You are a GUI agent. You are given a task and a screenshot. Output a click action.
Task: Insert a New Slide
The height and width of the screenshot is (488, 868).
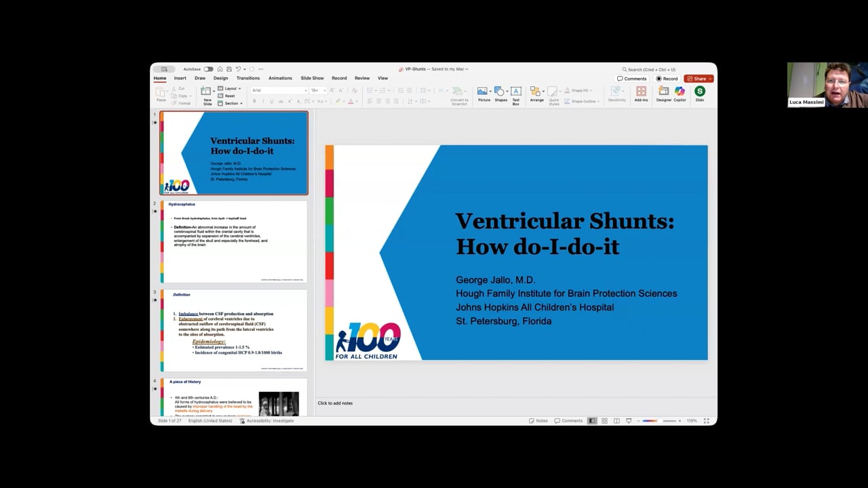[207, 96]
